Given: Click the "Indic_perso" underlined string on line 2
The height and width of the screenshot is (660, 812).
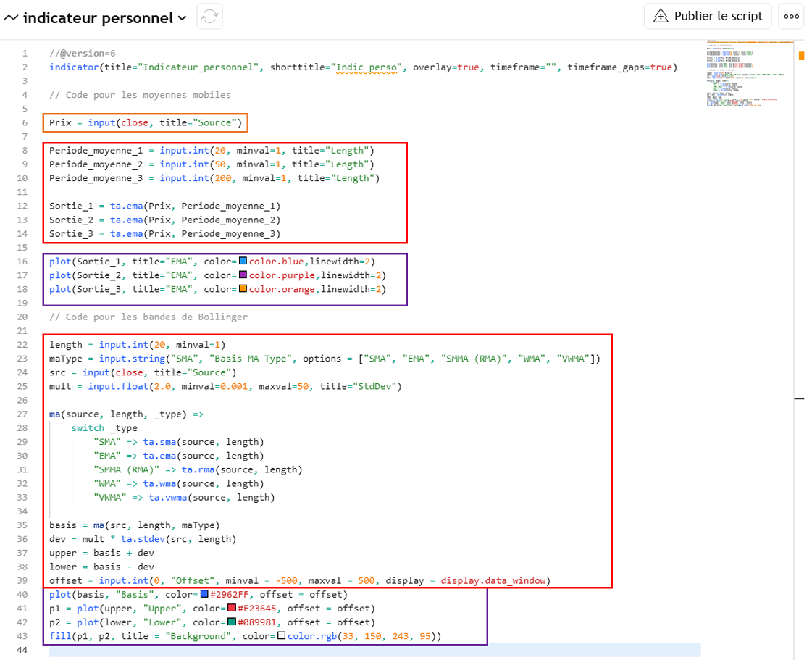Looking at the screenshot, I should tap(367, 67).
